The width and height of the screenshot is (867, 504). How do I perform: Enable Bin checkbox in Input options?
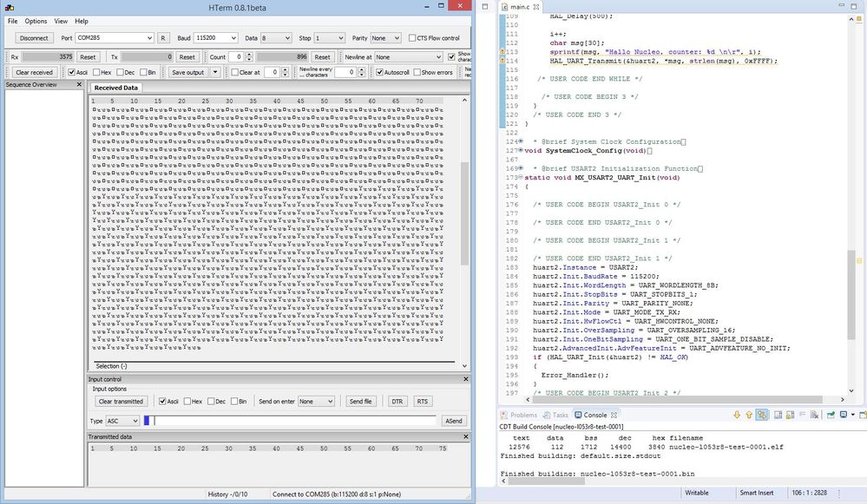(x=234, y=402)
